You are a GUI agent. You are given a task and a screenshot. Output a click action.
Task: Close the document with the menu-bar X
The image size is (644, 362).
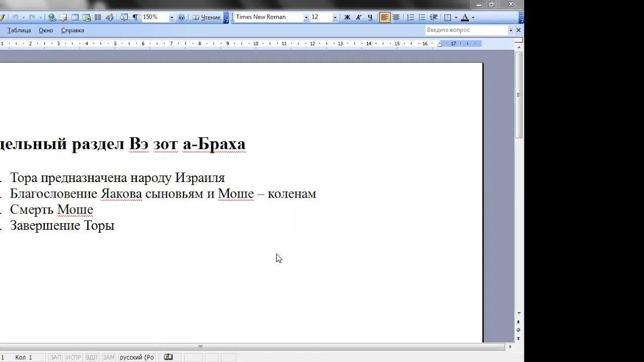point(519,30)
